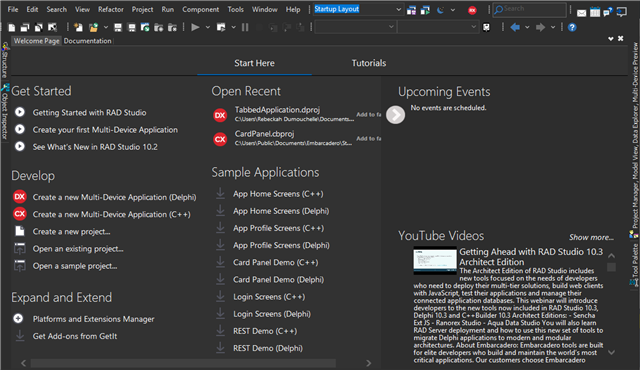
Task: Select the Start Here tab
Action: pyautogui.click(x=254, y=63)
